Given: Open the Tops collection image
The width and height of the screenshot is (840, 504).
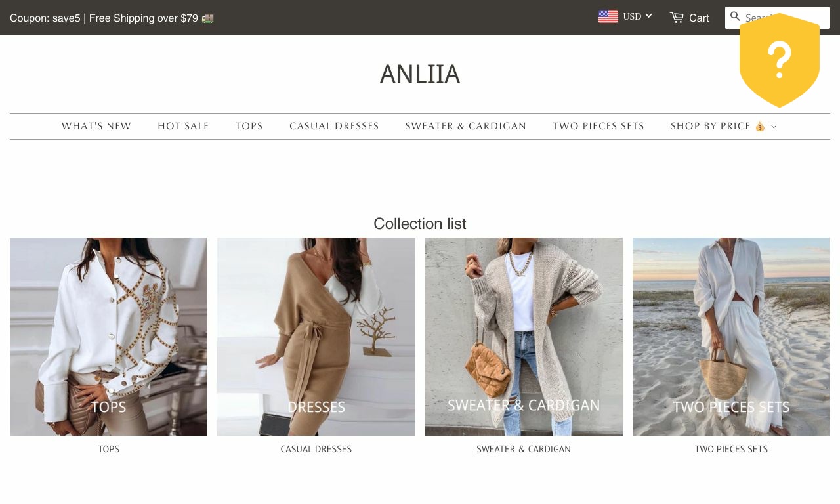Looking at the screenshot, I should [x=108, y=337].
